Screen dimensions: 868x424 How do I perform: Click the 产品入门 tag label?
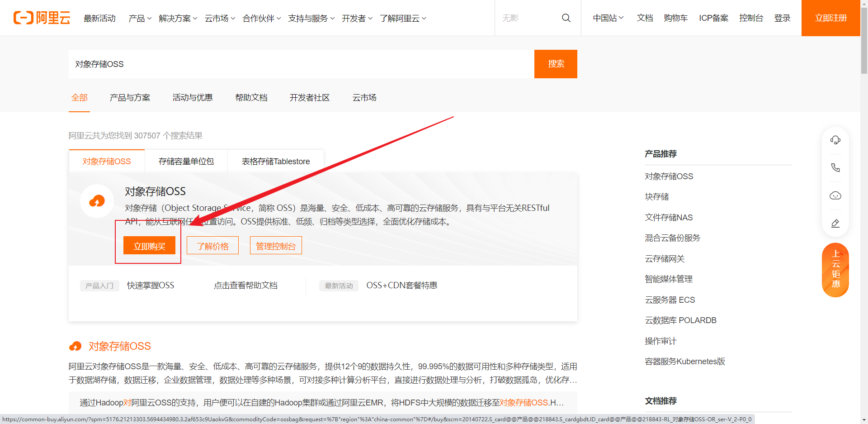coord(99,286)
